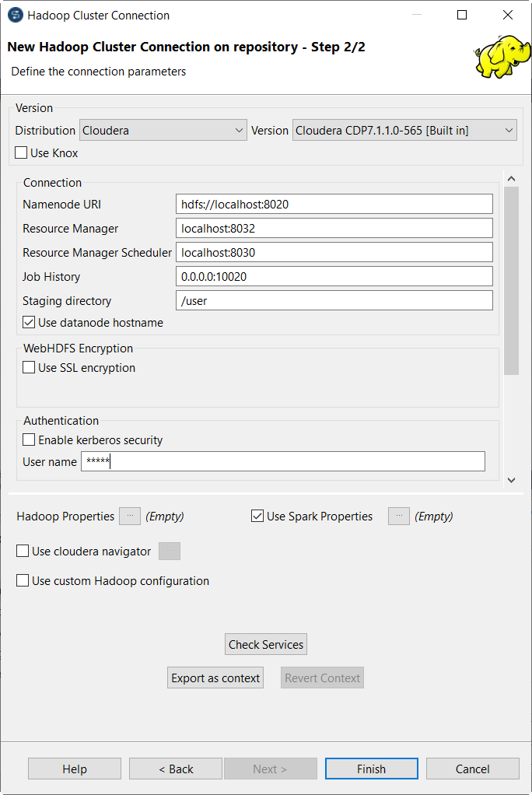Enable SSL encryption for WebHDFS
Screen dimensions: 532x795
pyautogui.click(x=29, y=368)
